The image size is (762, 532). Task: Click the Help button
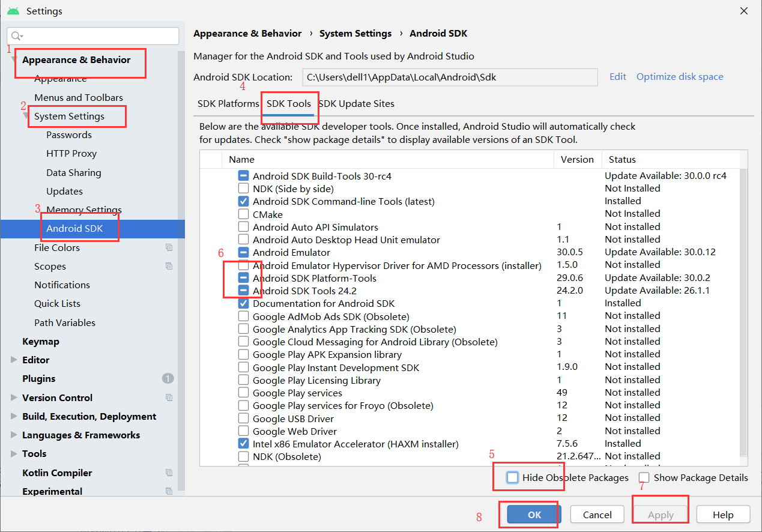723,515
